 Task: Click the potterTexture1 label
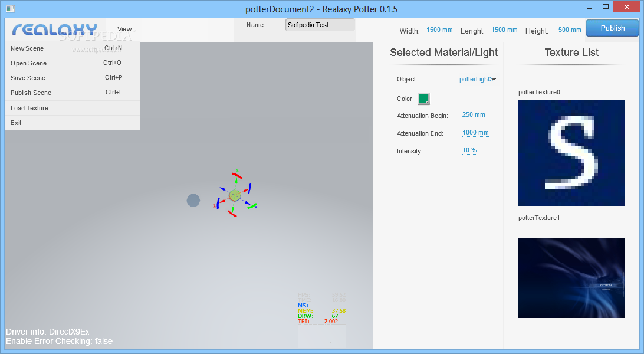539,218
